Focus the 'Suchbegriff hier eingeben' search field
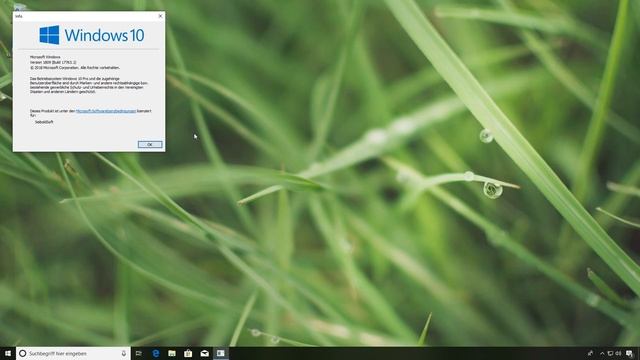The height and width of the screenshot is (360, 640). coord(73,353)
